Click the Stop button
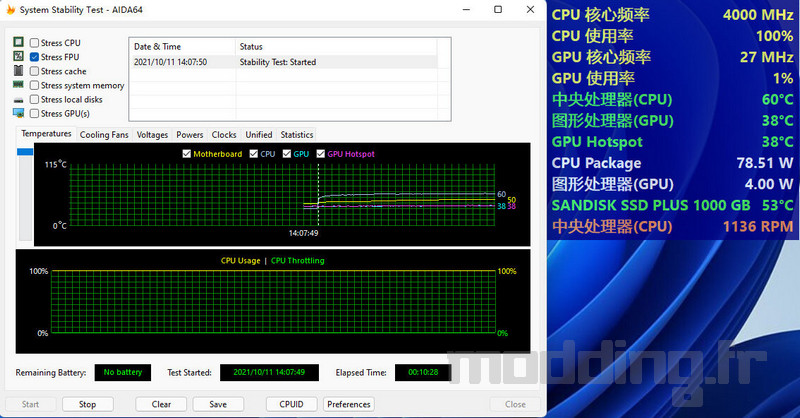The height and width of the screenshot is (418, 800). click(x=87, y=404)
